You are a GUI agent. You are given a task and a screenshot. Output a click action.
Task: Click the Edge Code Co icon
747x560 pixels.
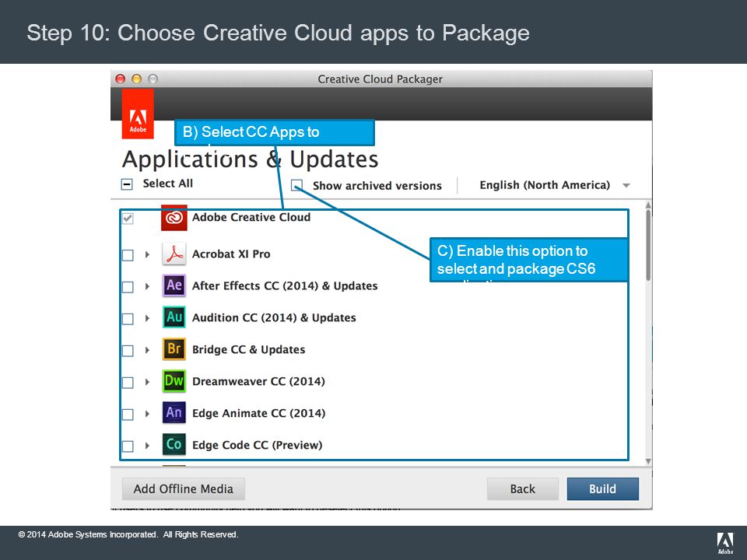point(174,445)
